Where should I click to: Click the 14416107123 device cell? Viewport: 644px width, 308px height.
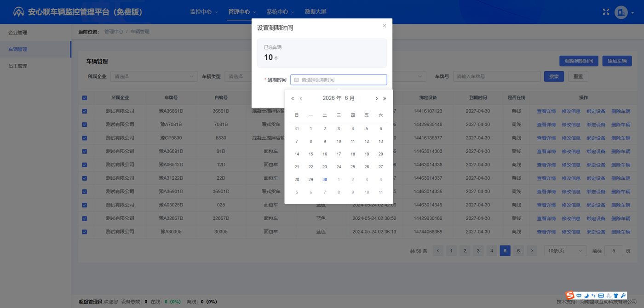pyautogui.click(x=428, y=111)
